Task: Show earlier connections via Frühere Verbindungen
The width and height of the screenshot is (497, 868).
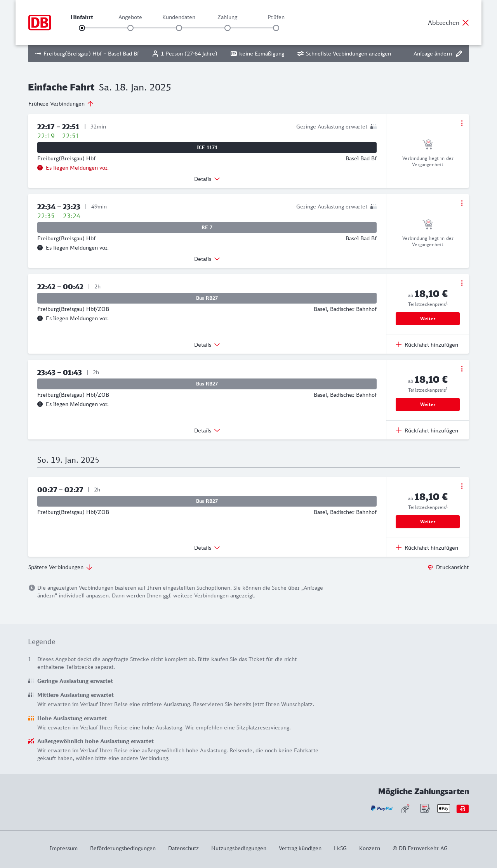Action: tap(61, 104)
